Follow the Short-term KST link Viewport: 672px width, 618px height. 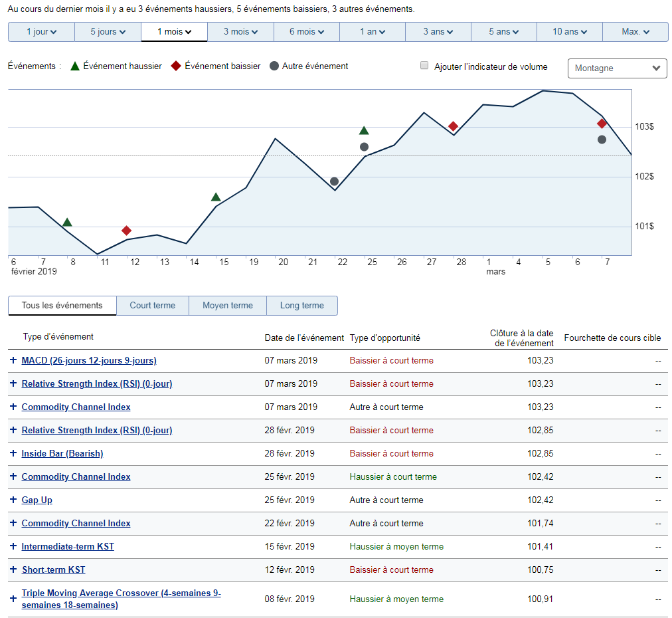(x=54, y=569)
